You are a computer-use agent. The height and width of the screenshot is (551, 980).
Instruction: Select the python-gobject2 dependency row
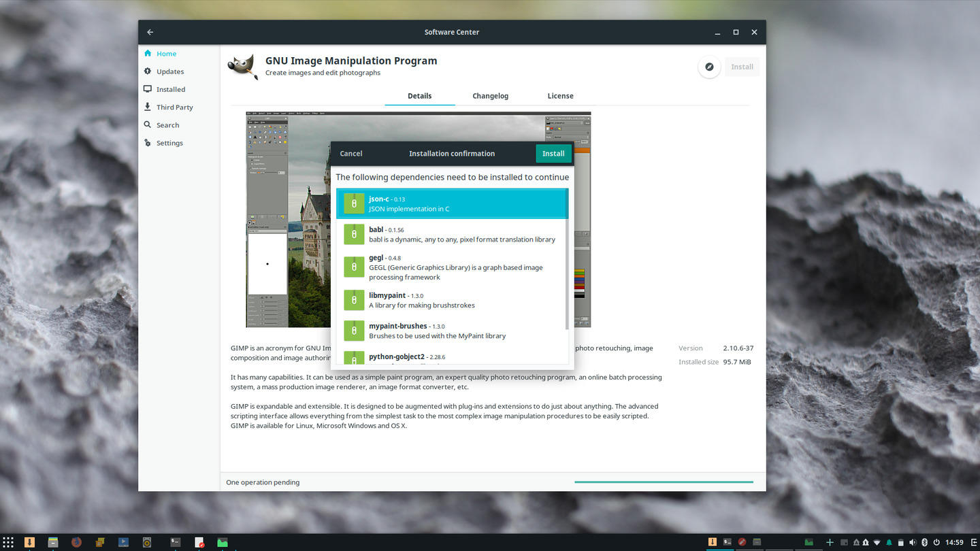click(x=452, y=356)
